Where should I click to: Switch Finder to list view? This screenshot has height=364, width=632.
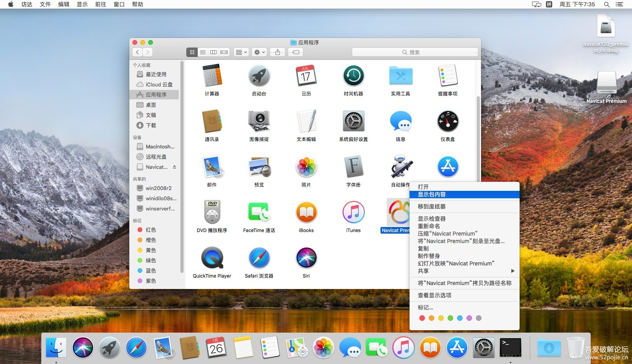202,52
